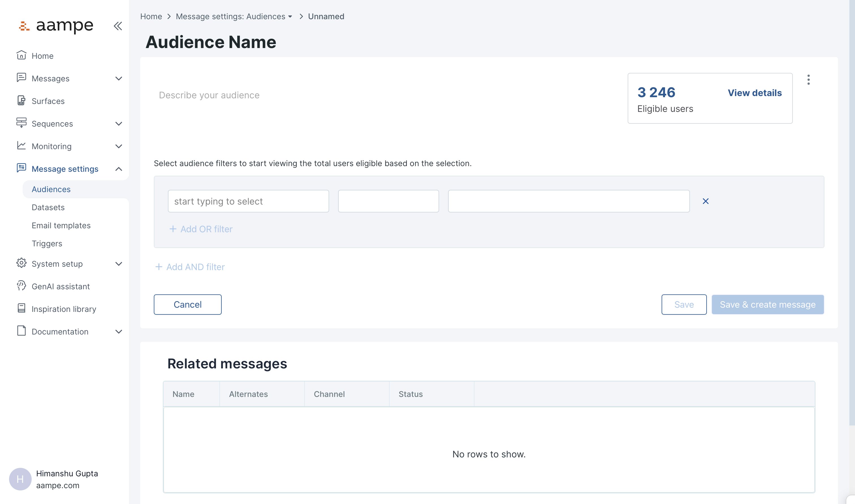The image size is (855, 504).
Task: Click Add AND filter
Action: [190, 267]
